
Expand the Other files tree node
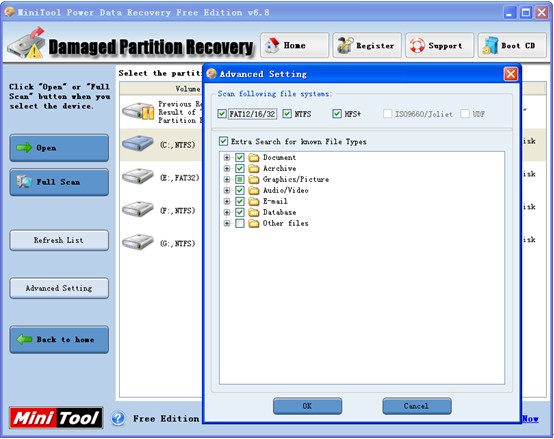point(227,223)
